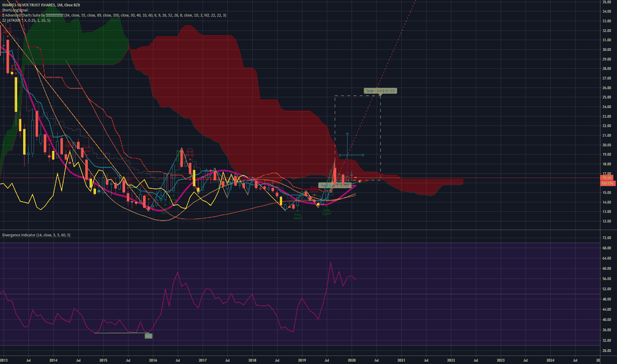Click 2019 on the time axis
617x364 pixels.
[302, 360]
